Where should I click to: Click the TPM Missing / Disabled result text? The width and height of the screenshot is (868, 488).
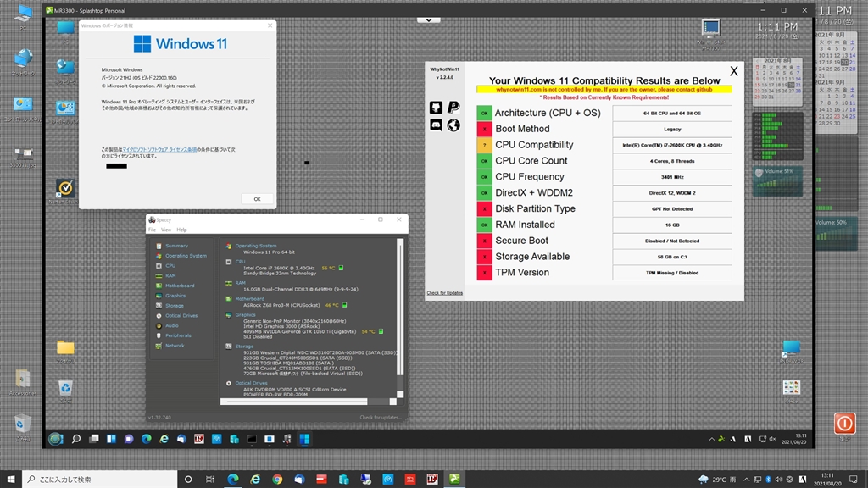[672, 273]
